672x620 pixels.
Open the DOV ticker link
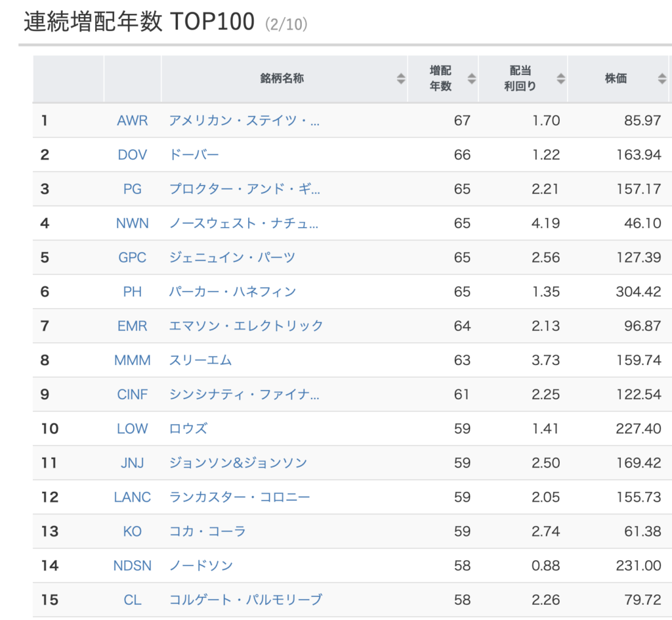coord(133,155)
